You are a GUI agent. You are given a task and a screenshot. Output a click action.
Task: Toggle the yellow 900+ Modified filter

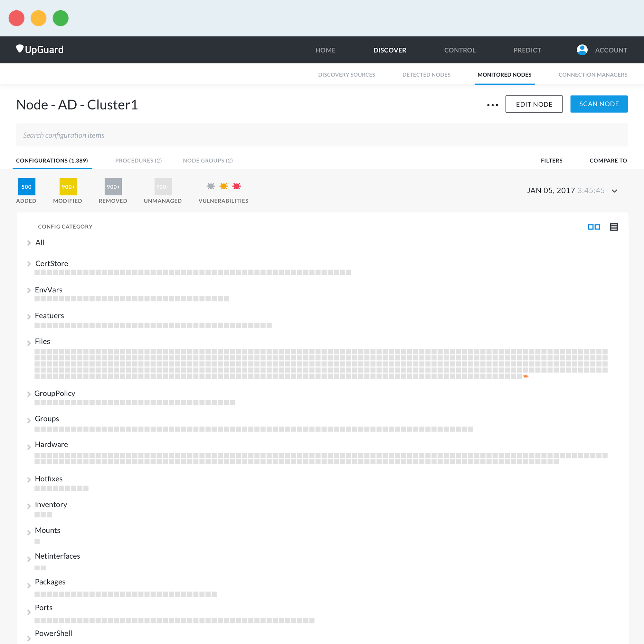68,187
